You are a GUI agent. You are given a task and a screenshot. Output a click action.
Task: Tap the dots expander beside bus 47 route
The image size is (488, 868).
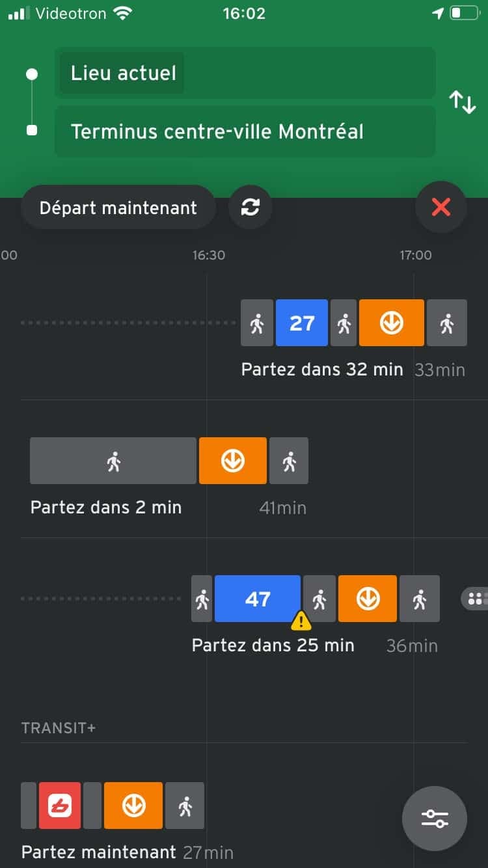click(477, 599)
